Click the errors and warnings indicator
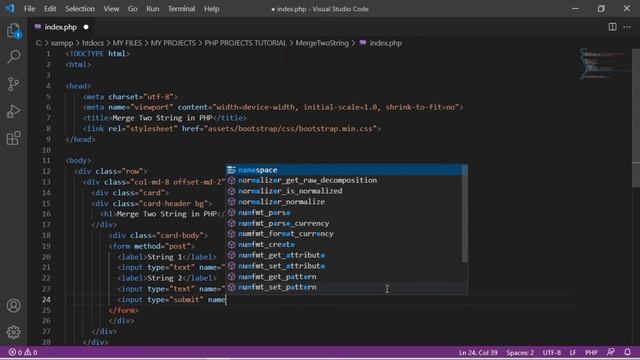Screen dimensions: 640x360 coord(23,352)
